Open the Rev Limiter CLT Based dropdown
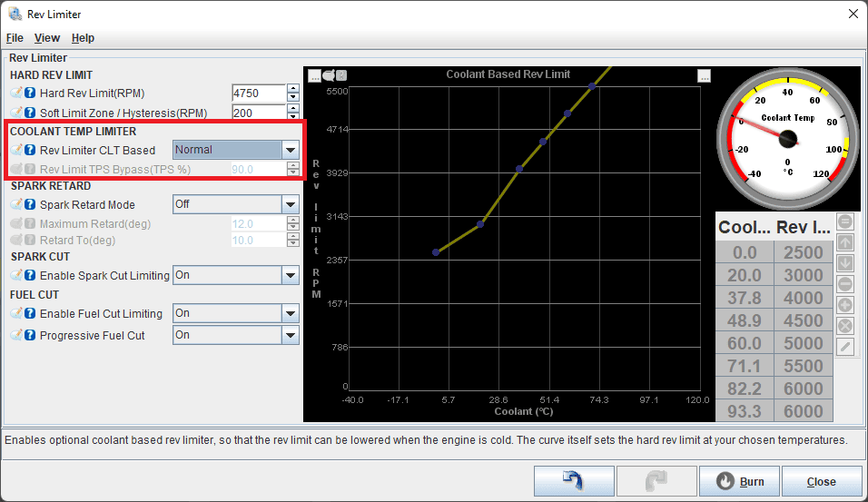Image resolution: width=868 pixels, height=502 pixels. coord(236,150)
